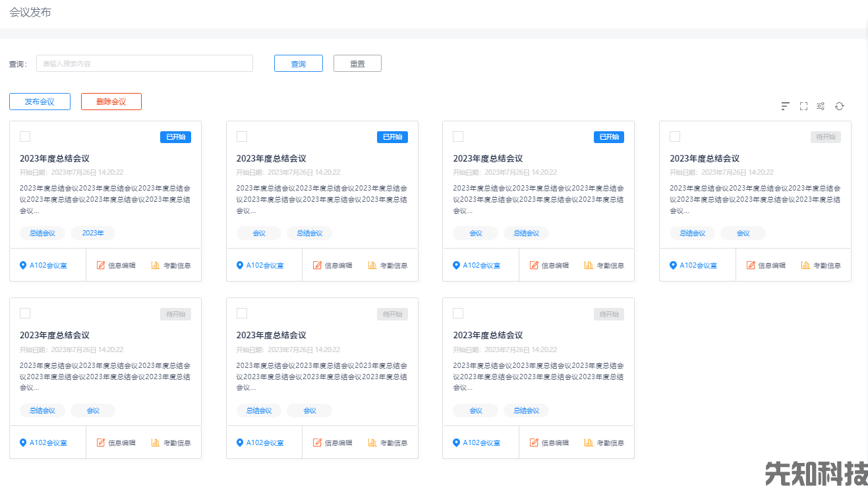Click the 待开始 badge on the card whose tags start with 会议
The width and height of the screenshot is (868, 486).
click(609, 314)
